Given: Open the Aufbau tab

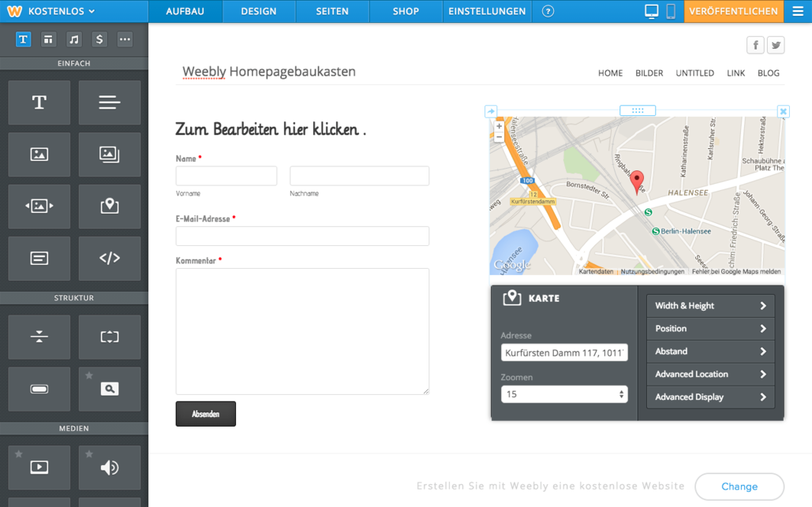Looking at the screenshot, I should (185, 11).
